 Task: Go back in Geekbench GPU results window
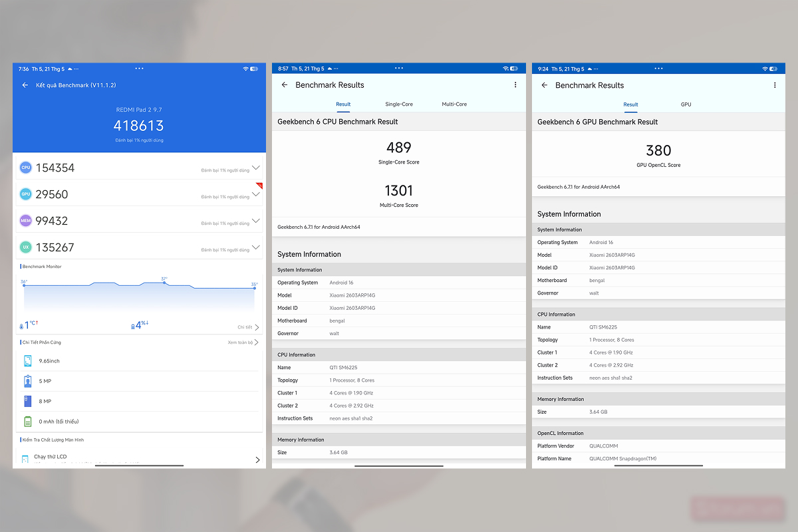[544, 85]
